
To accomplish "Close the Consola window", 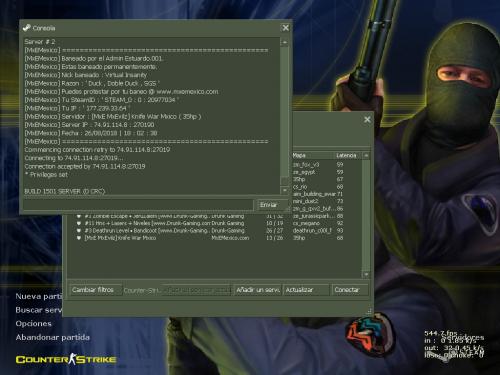I will [286, 28].
